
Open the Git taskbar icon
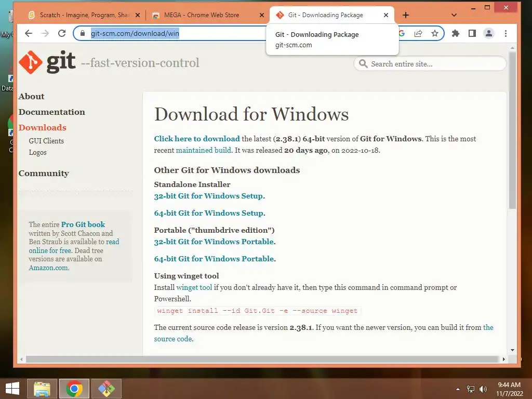(107, 389)
